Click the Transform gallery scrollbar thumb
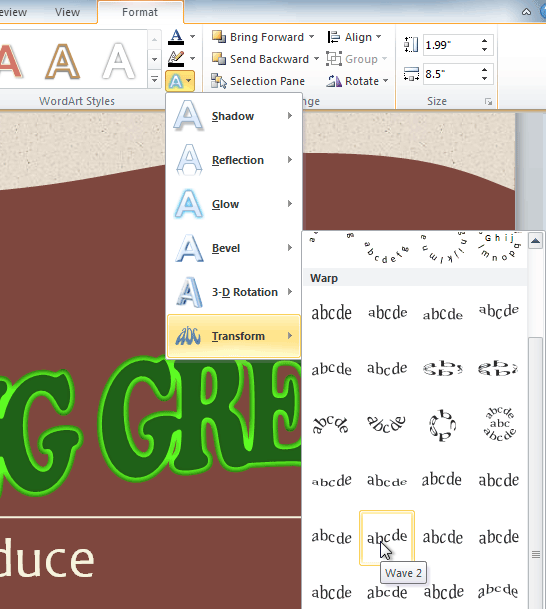 [x=536, y=474]
